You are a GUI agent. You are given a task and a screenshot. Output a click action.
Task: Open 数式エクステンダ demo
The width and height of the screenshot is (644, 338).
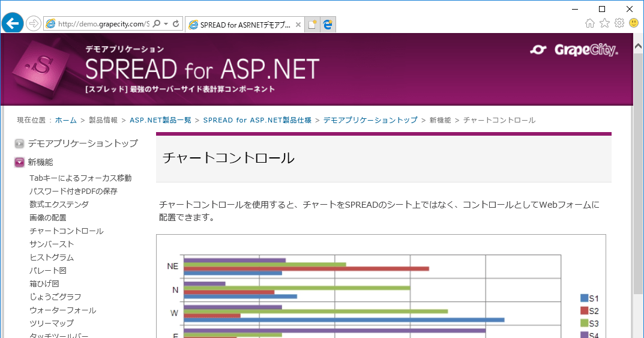[x=59, y=204]
